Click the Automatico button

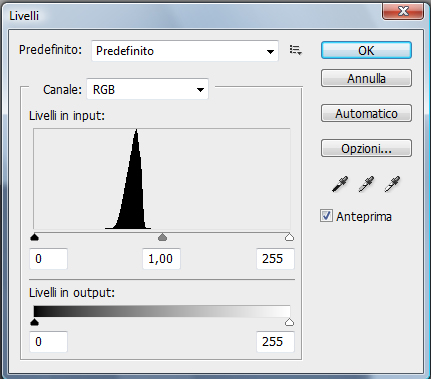click(366, 113)
